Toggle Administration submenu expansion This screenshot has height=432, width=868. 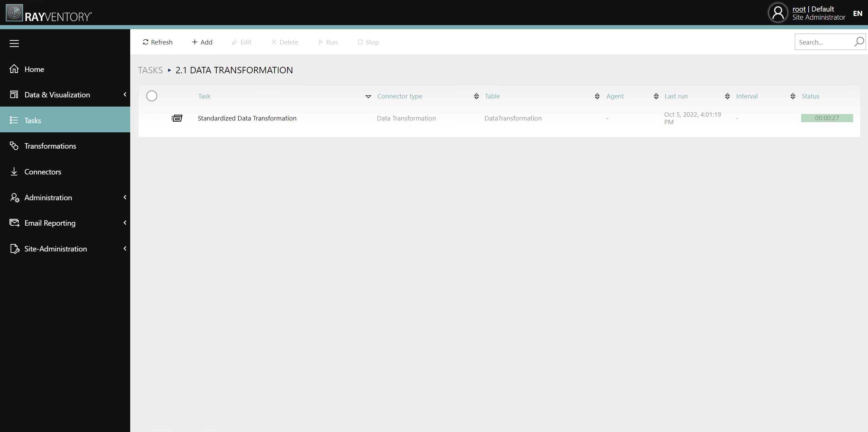coord(124,197)
